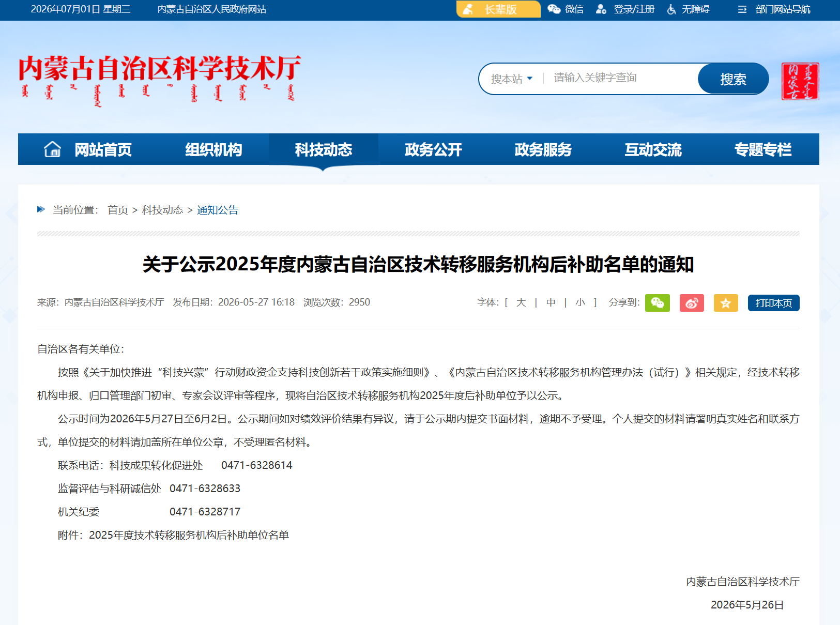Switch to the elder-friendly 长辈版 mode
This screenshot has height=625, width=840.
pyautogui.click(x=498, y=9)
